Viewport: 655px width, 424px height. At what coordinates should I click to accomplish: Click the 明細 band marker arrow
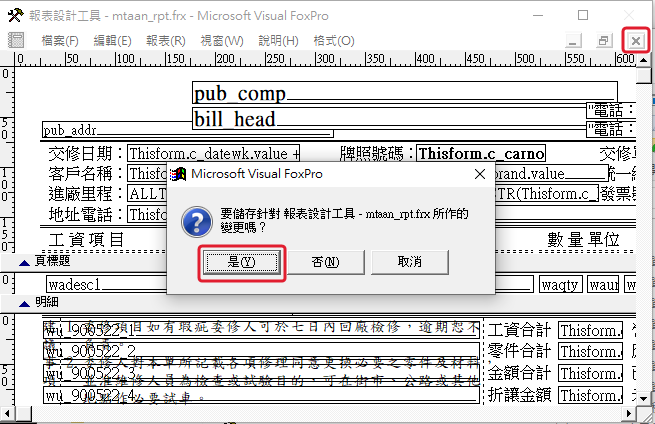tap(25, 304)
